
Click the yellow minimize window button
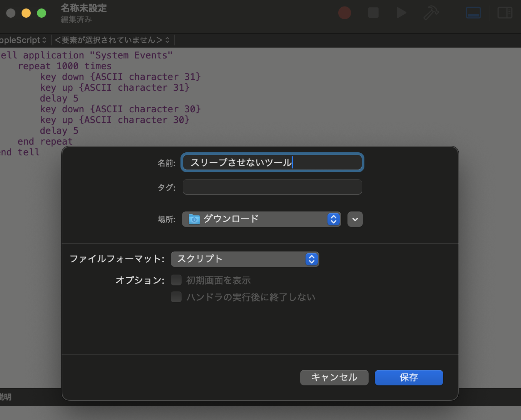(26, 13)
